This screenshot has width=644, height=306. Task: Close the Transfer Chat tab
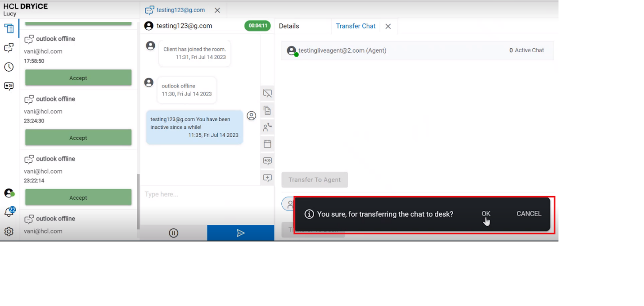pos(388,27)
